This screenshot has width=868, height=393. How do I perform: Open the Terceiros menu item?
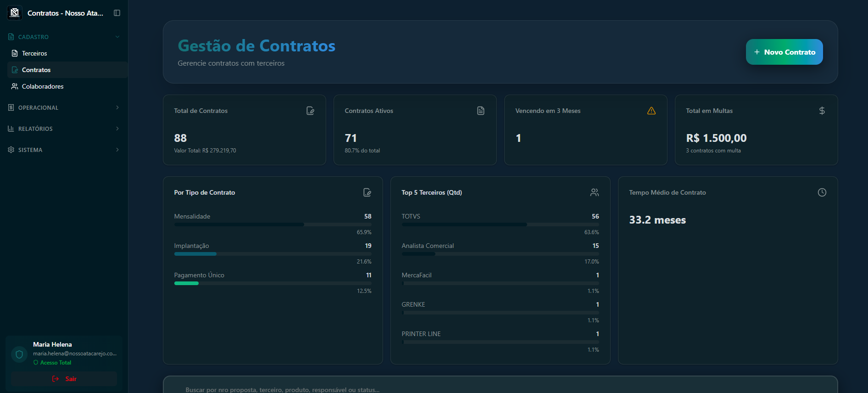[67, 53]
